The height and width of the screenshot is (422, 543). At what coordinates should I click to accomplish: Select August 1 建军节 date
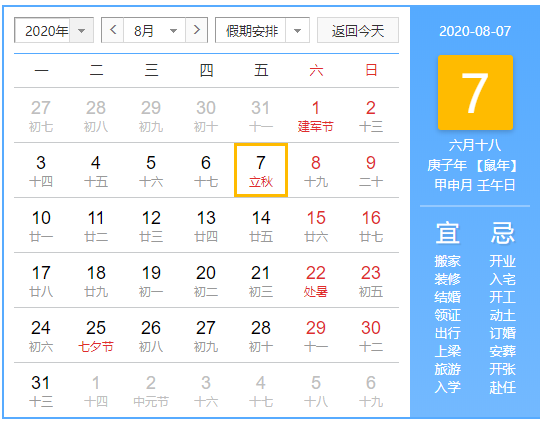pyautogui.click(x=315, y=116)
